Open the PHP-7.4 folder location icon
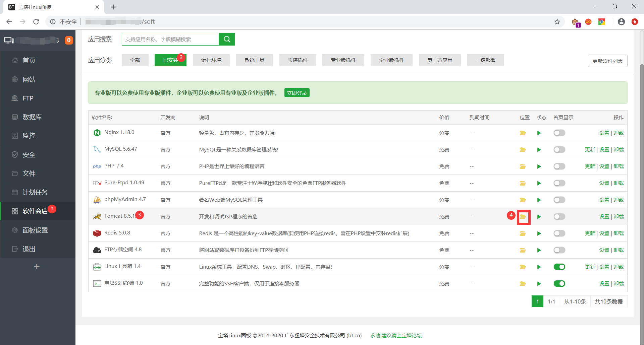The height and width of the screenshot is (345, 644). 523,166
